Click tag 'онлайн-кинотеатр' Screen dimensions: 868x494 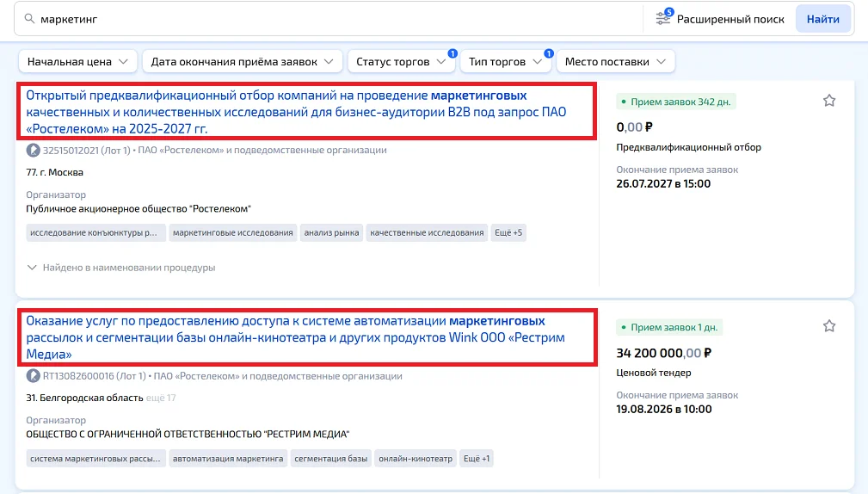(x=416, y=459)
